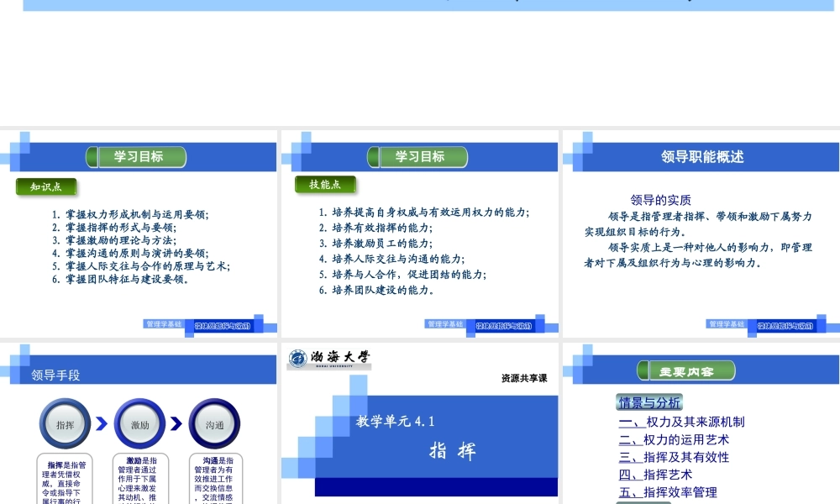Expand the arrow between 指挥 and 激励
The height and width of the screenshot is (504, 840).
[x=102, y=423]
